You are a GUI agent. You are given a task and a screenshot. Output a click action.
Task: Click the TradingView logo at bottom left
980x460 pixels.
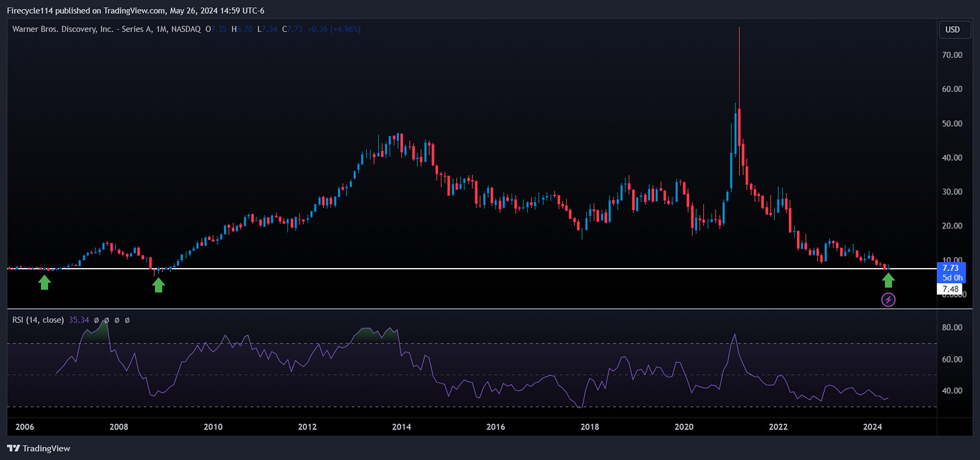click(x=39, y=449)
